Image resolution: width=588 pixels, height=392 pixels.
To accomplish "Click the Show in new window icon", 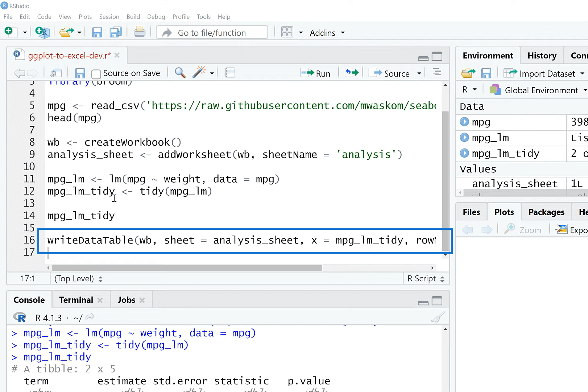I will click(x=56, y=73).
